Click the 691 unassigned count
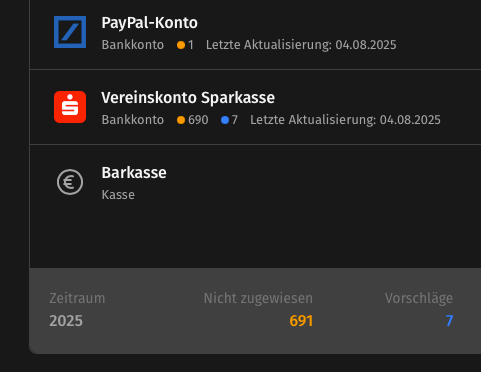The image size is (481, 372). [x=301, y=321]
